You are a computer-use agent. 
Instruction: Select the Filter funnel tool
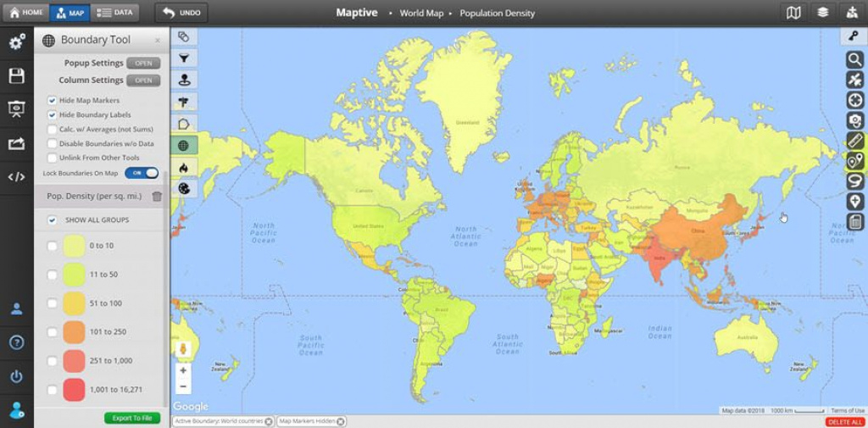click(x=183, y=58)
